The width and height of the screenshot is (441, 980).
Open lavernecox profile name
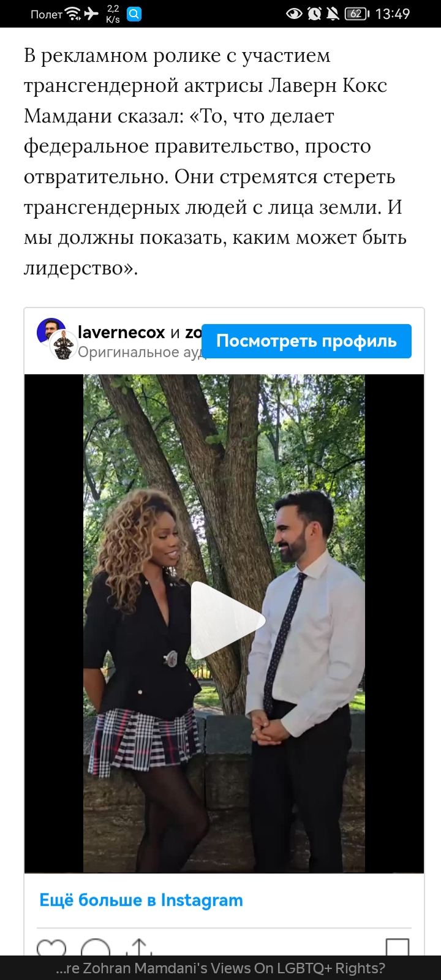121,333
